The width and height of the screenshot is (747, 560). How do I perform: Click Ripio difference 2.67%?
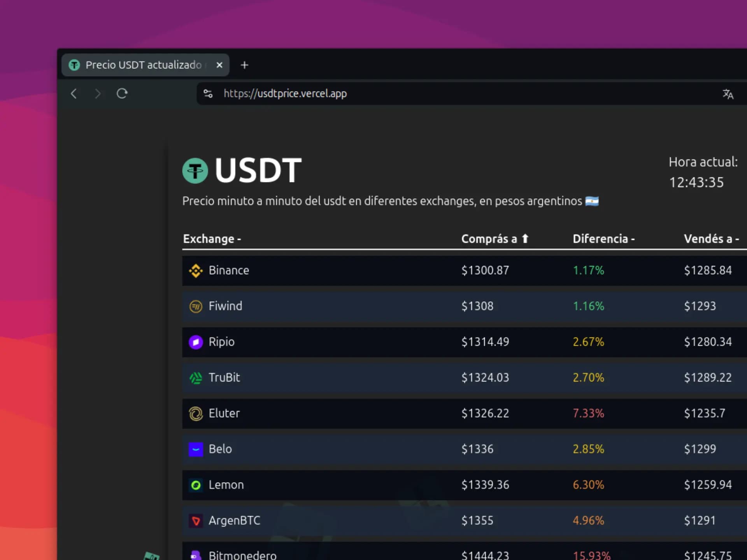[x=588, y=342]
